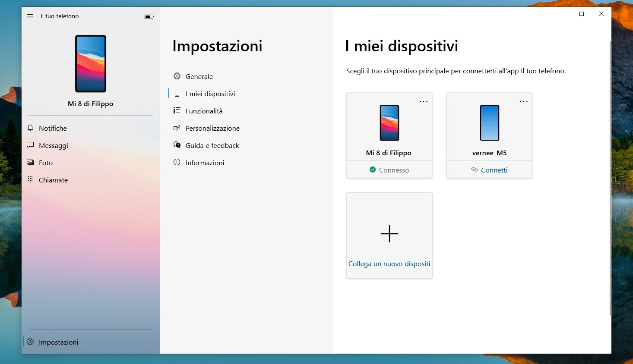Click the Funzionalità list icon
633x364 pixels.
(177, 110)
